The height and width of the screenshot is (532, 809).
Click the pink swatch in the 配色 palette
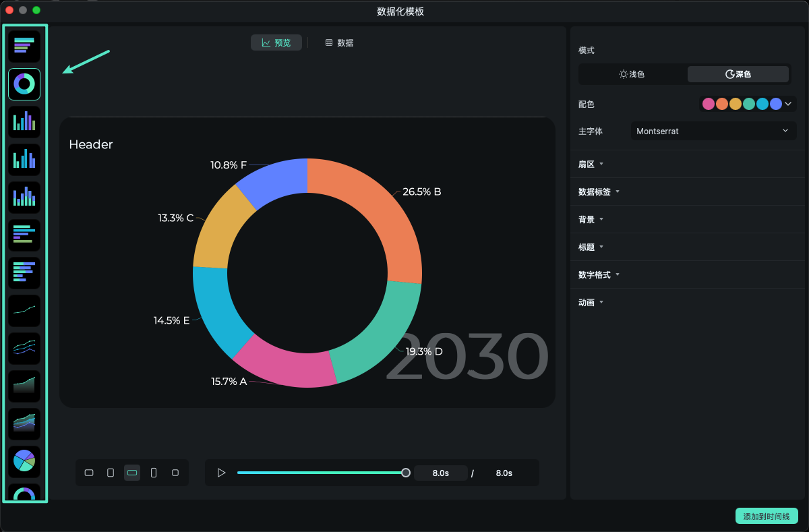click(709, 104)
